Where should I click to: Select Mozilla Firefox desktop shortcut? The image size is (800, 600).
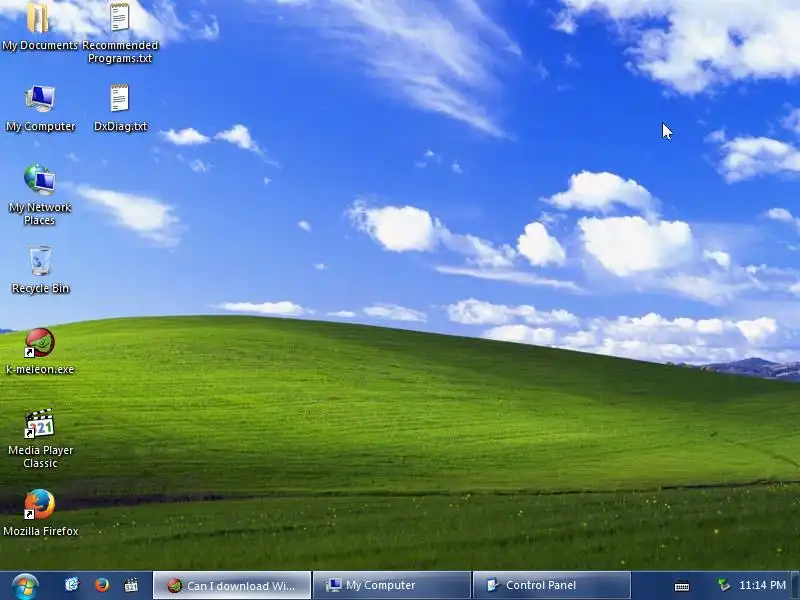tap(40, 513)
